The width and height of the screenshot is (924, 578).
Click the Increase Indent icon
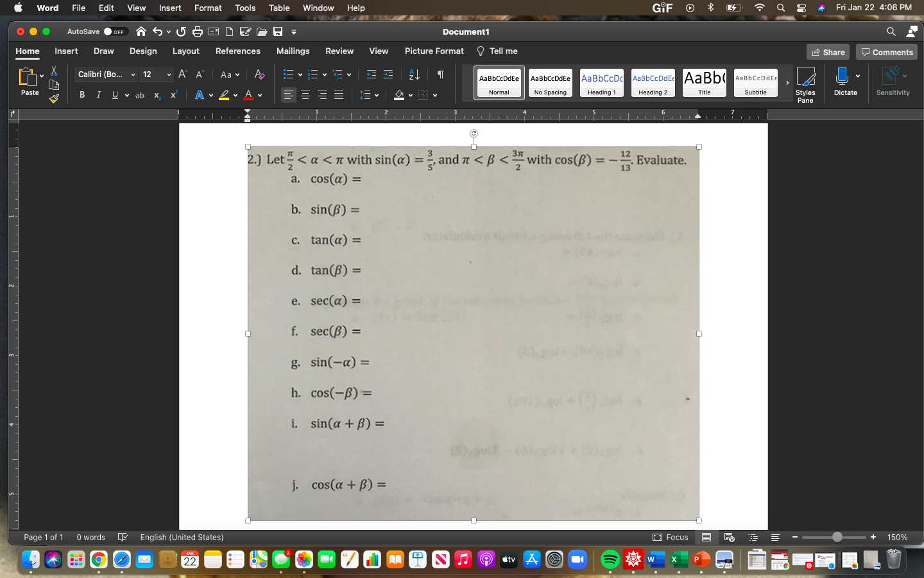tap(388, 74)
